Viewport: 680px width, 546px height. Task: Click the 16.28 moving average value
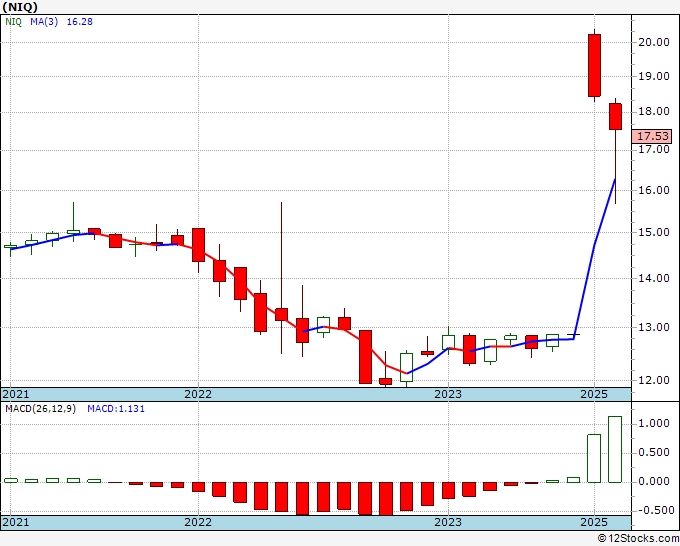(x=80, y=22)
